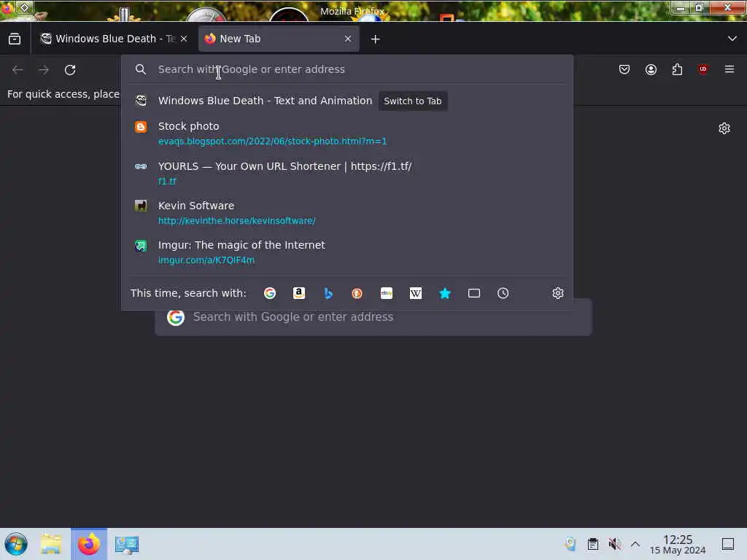Open the evaqs.blogspot.com stock-photo link
The width and height of the screenshot is (747, 560).
(x=272, y=141)
